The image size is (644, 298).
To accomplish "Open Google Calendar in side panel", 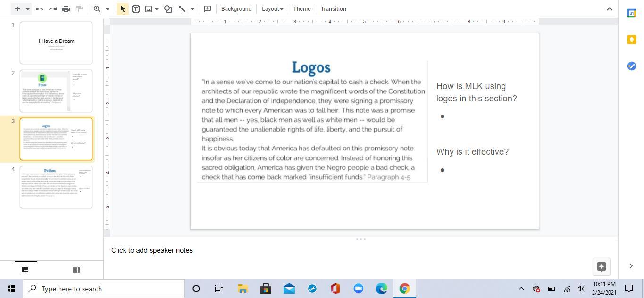I will click(631, 13).
